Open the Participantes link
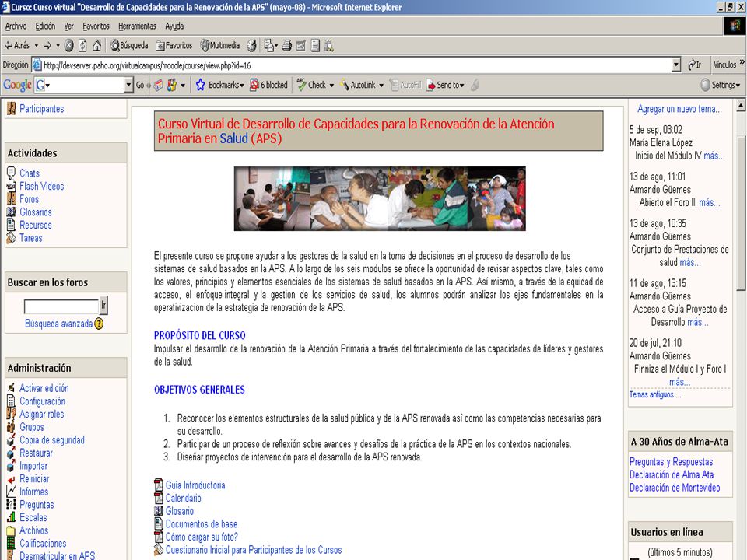This screenshot has width=747, height=560. click(x=41, y=109)
